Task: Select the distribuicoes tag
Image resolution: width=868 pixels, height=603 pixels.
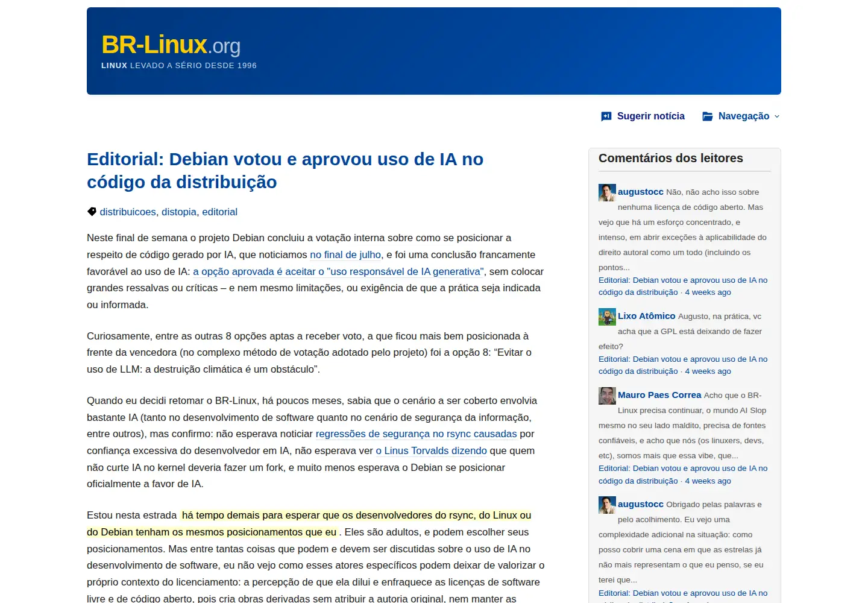Action: (x=128, y=212)
